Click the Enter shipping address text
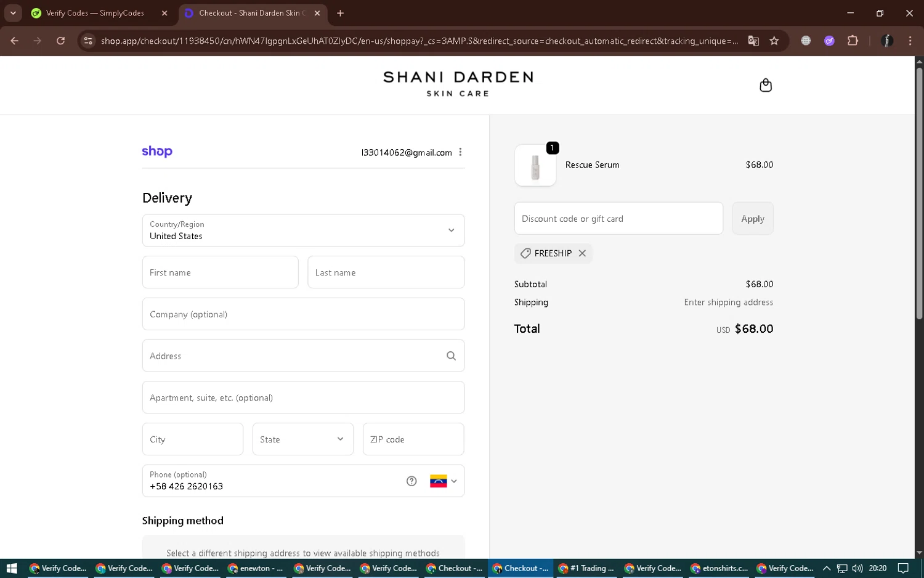This screenshot has height=578, width=924. pos(729,303)
